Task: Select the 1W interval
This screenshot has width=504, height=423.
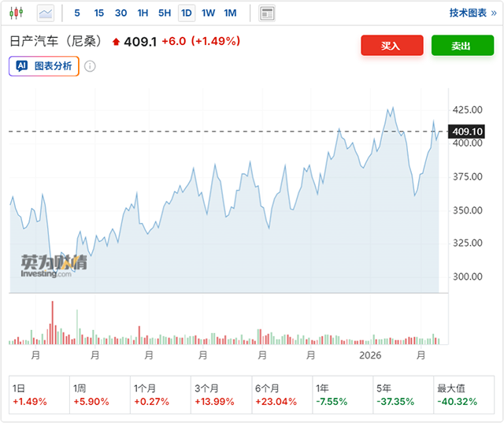Action: (x=208, y=13)
